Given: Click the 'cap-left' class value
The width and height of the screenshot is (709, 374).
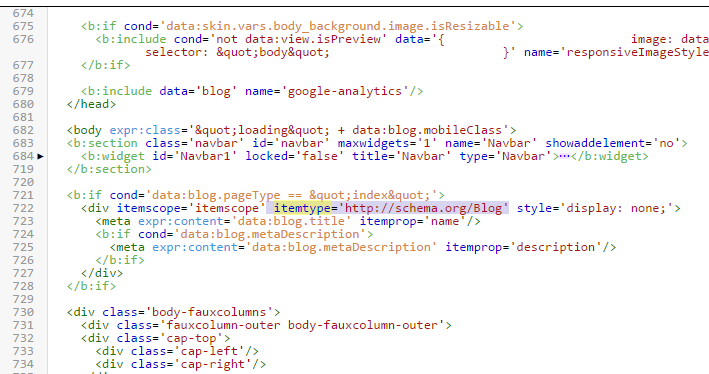Looking at the screenshot, I should [209, 351].
